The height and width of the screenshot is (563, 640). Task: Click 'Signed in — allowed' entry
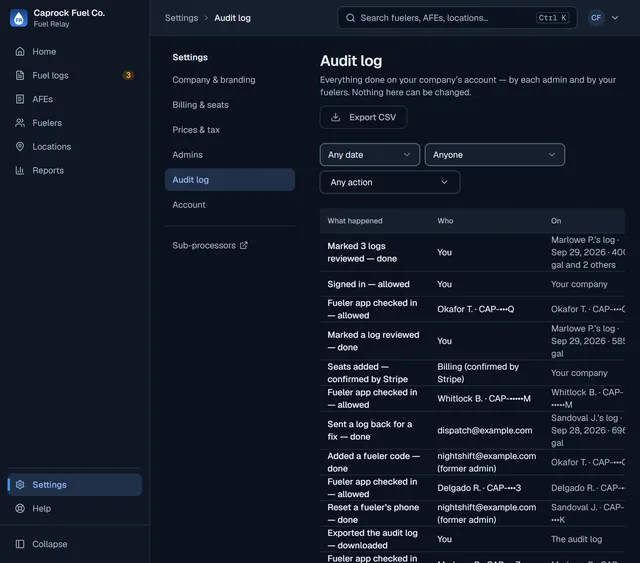[368, 284]
